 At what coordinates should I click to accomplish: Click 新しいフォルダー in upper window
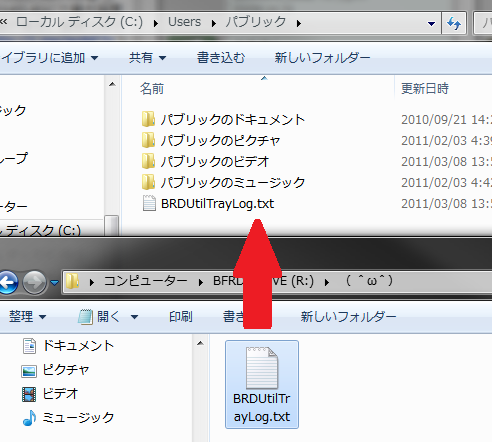[x=322, y=58]
